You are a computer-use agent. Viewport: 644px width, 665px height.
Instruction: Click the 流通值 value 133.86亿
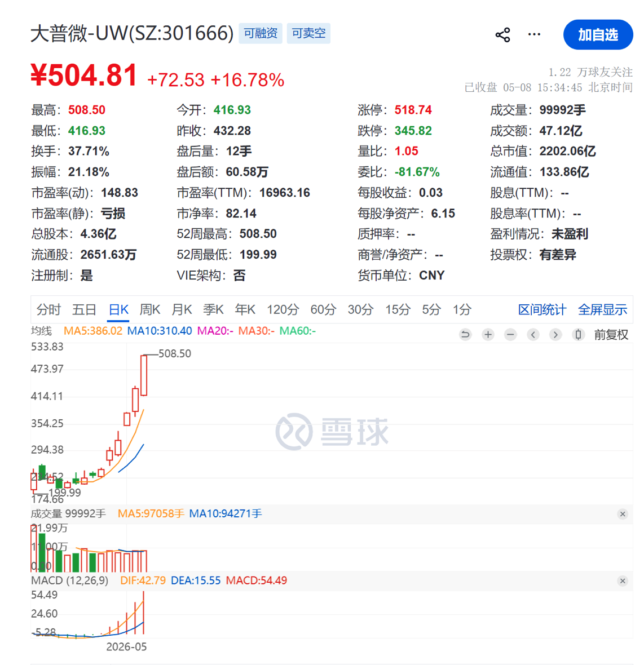[x=564, y=172]
